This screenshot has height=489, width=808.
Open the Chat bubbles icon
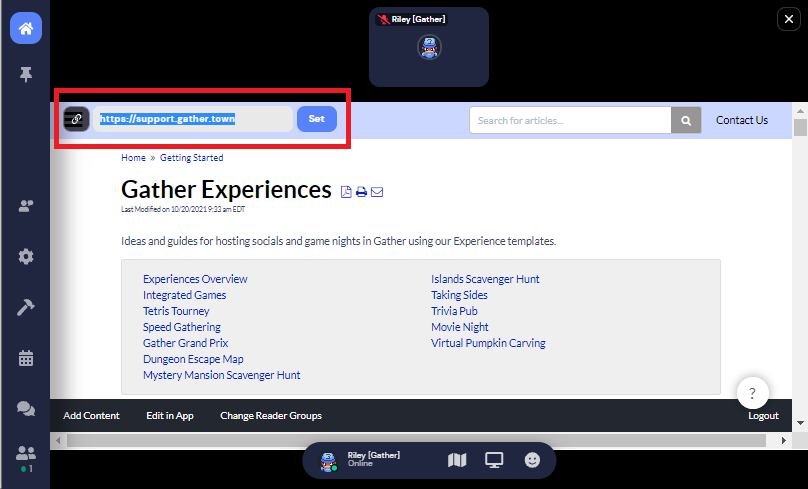pos(26,408)
